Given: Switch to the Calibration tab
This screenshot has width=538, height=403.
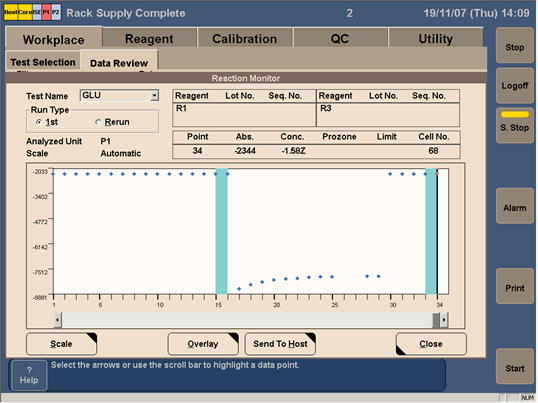Looking at the screenshot, I should coord(245,38).
